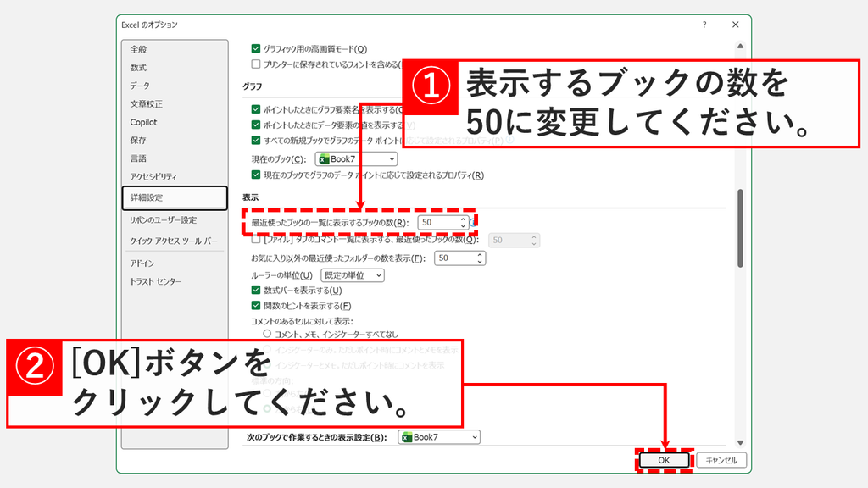The image size is (868, 488).
Task: Select コメント、メモ、インジケーターすべてなし radio
Action: [x=267, y=334]
